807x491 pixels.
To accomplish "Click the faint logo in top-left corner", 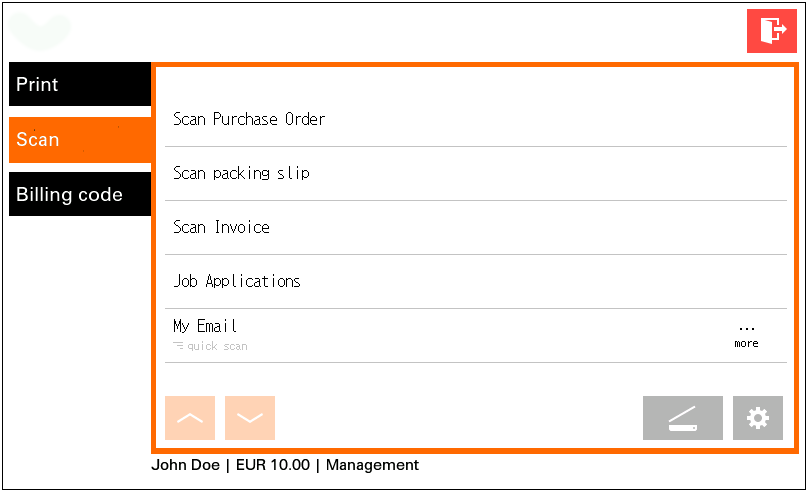I will tap(41, 30).
